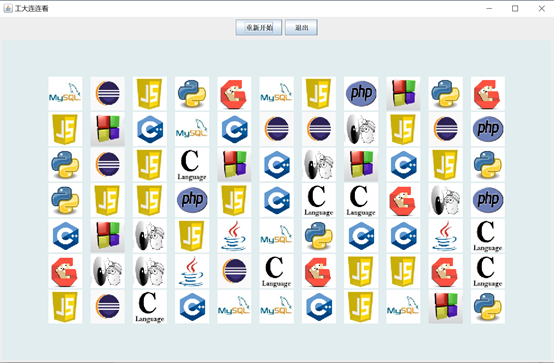Select the Eclipse tile in the bottom row
Image resolution: width=554 pixels, height=363 pixels.
(107, 306)
